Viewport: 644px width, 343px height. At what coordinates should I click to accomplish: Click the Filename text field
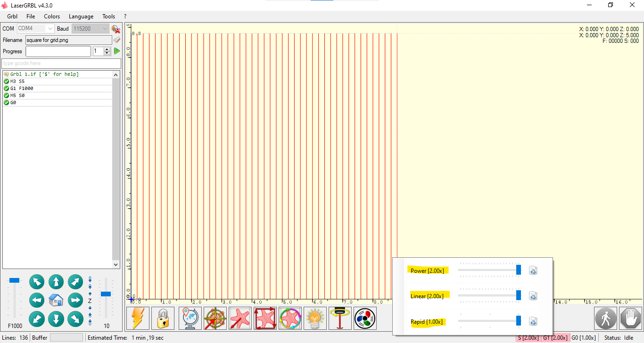click(x=69, y=40)
